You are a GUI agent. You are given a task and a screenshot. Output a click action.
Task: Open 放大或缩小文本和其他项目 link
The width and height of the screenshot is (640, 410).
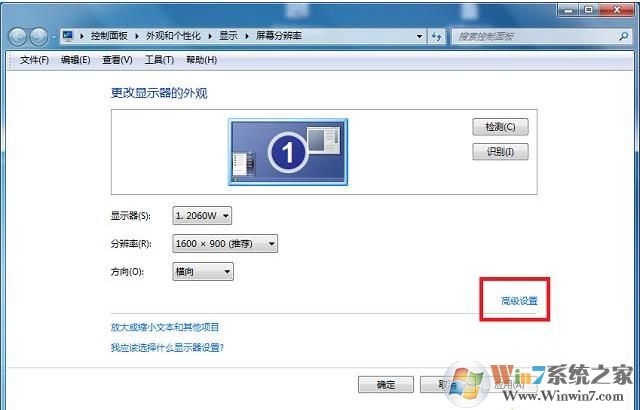[165, 327]
